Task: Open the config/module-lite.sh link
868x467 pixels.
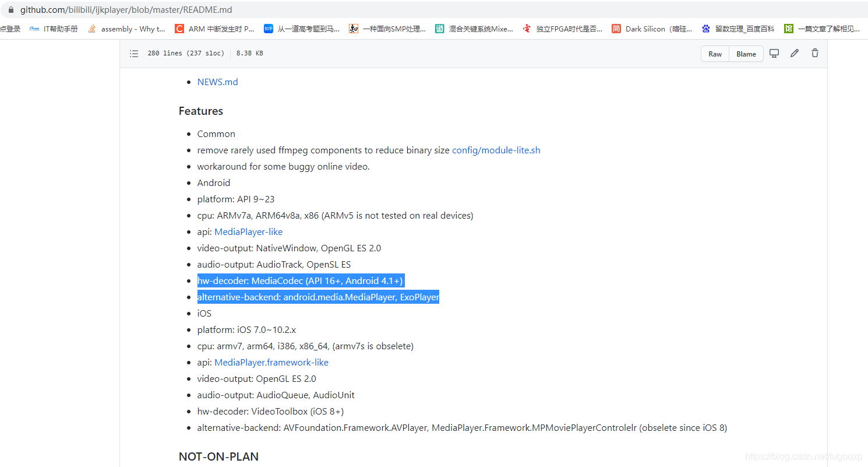Action: click(496, 150)
